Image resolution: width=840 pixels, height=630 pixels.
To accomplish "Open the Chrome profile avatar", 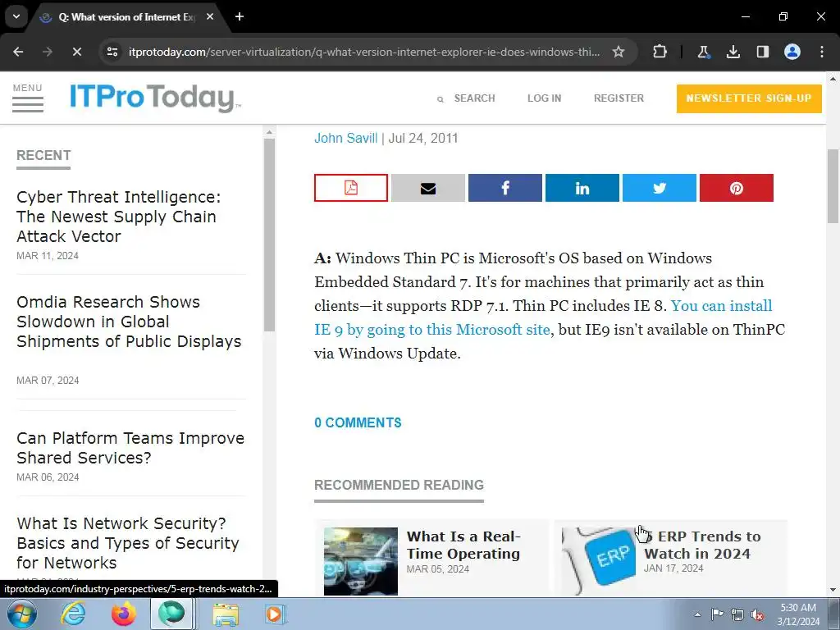I will pyautogui.click(x=792, y=52).
